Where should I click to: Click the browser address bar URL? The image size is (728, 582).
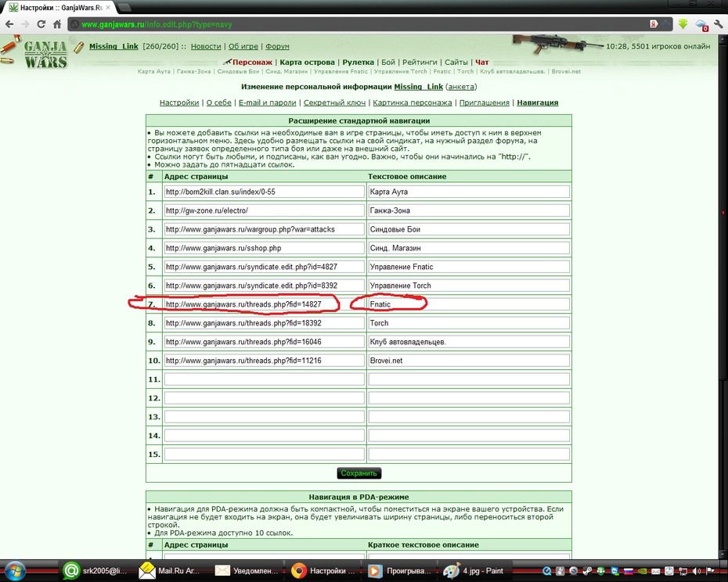pyautogui.click(x=157, y=24)
